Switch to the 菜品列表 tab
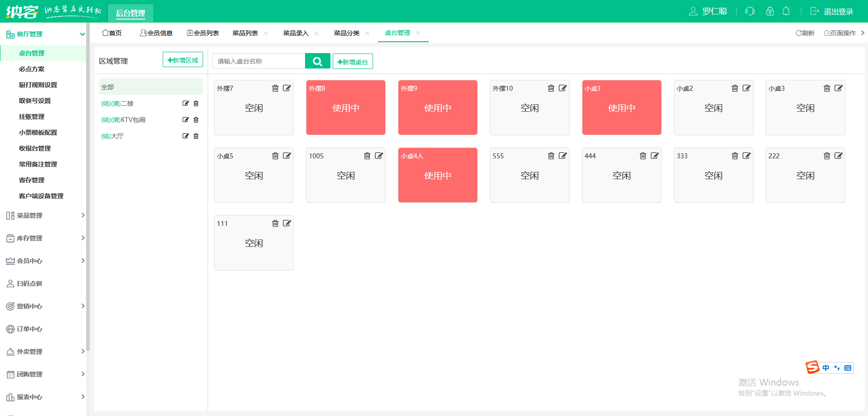 coord(245,33)
